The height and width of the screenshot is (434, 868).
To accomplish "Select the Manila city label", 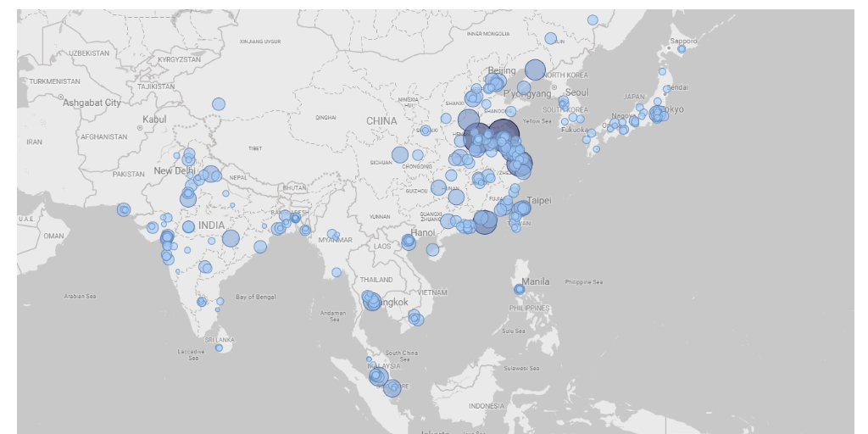I will (536, 281).
